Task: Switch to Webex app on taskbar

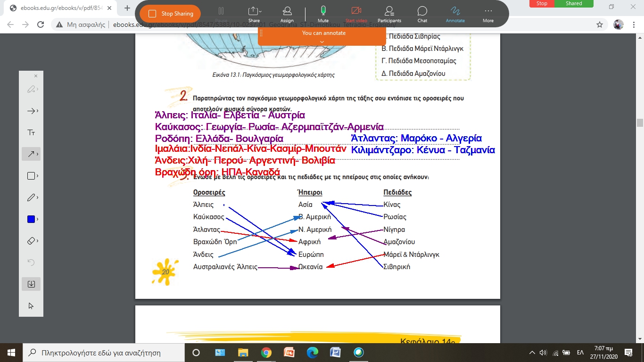Action: 358,353
